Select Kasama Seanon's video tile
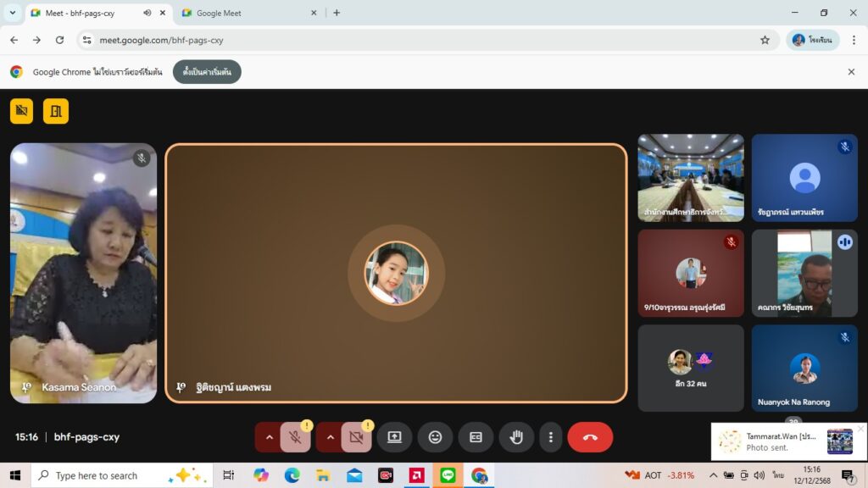The image size is (868, 488). click(x=83, y=273)
